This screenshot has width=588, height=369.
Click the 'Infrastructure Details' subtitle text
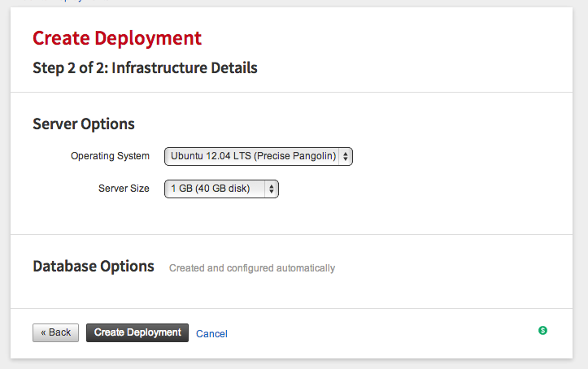[185, 68]
